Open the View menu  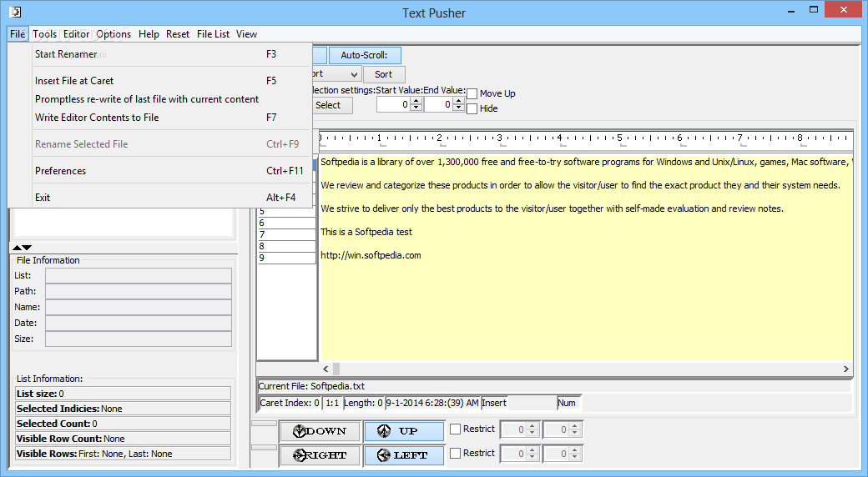point(246,33)
